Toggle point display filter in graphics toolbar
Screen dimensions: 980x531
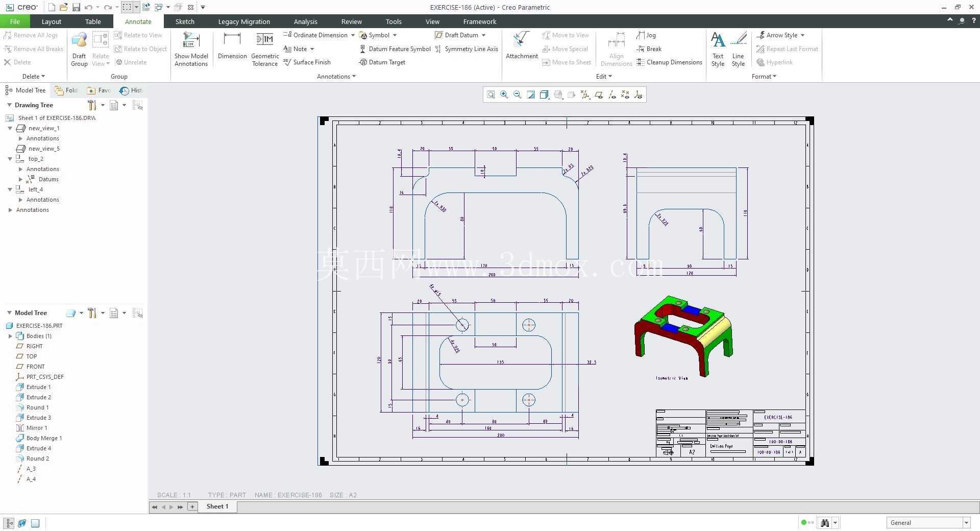coord(625,94)
